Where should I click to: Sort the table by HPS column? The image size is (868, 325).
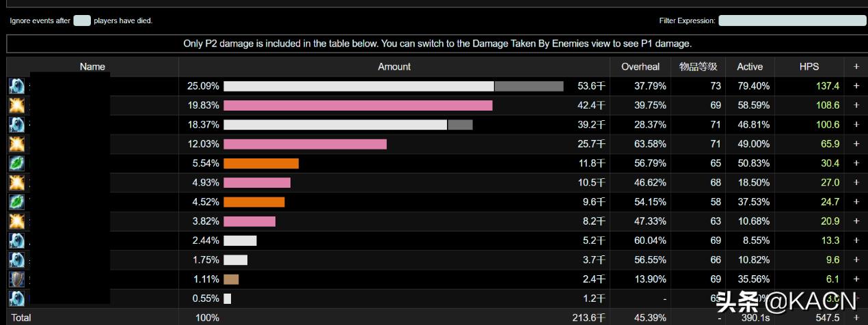coord(809,66)
